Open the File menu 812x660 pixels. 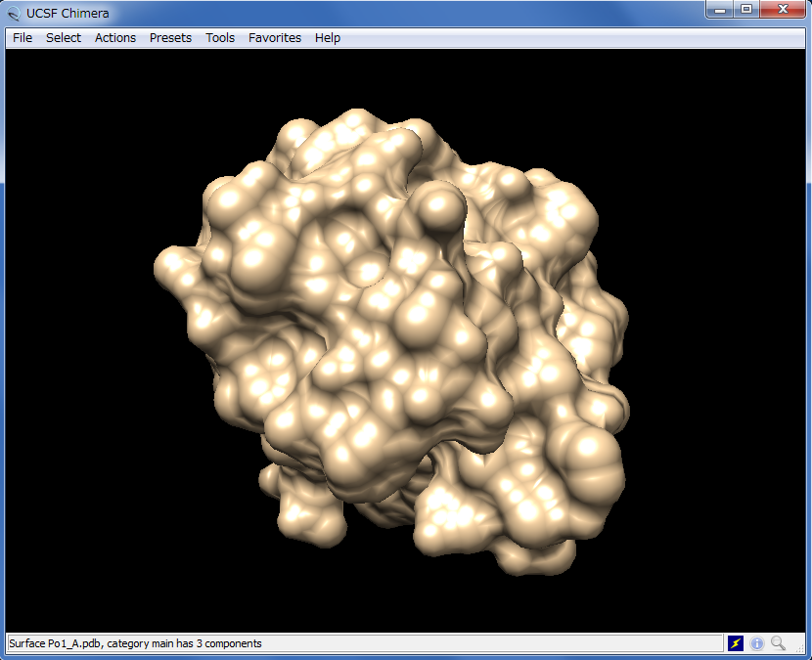pyautogui.click(x=23, y=38)
